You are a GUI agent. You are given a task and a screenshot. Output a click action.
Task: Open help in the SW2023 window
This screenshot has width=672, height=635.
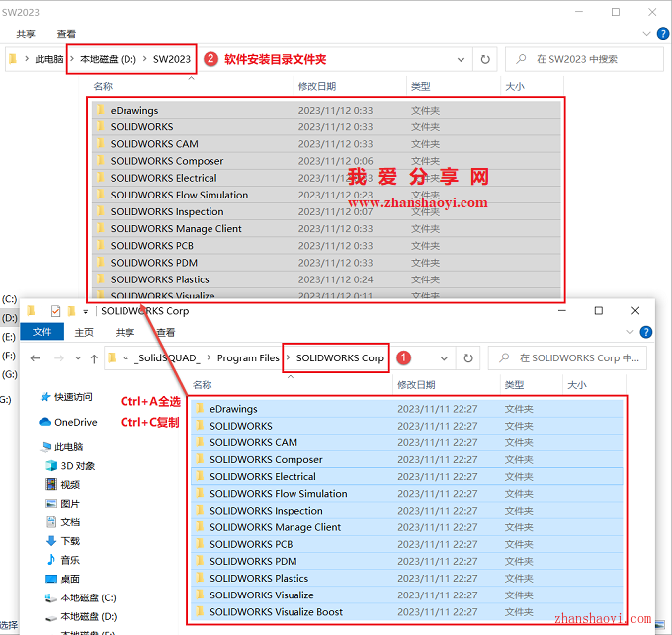click(x=662, y=33)
